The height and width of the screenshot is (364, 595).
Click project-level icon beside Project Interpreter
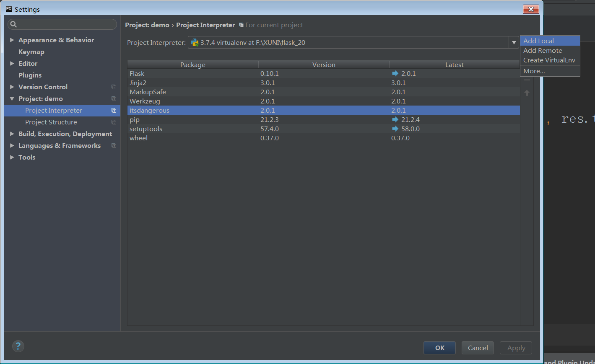click(x=114, y=110)
